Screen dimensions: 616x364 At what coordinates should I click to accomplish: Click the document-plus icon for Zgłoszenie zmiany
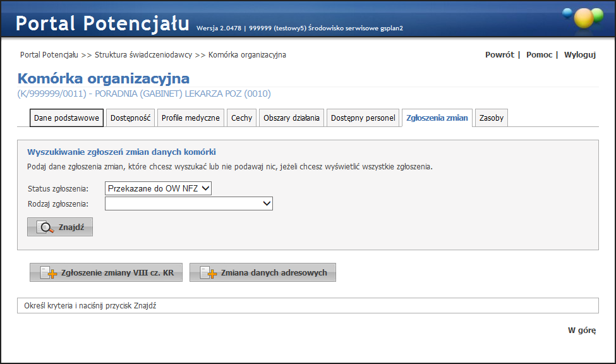[49, 273]
